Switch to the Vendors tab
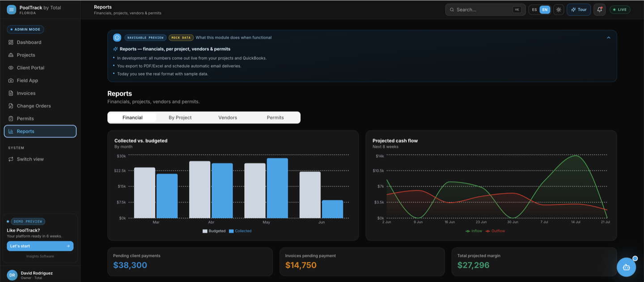This screenshot has height=282, width=644. coord(228,118)
